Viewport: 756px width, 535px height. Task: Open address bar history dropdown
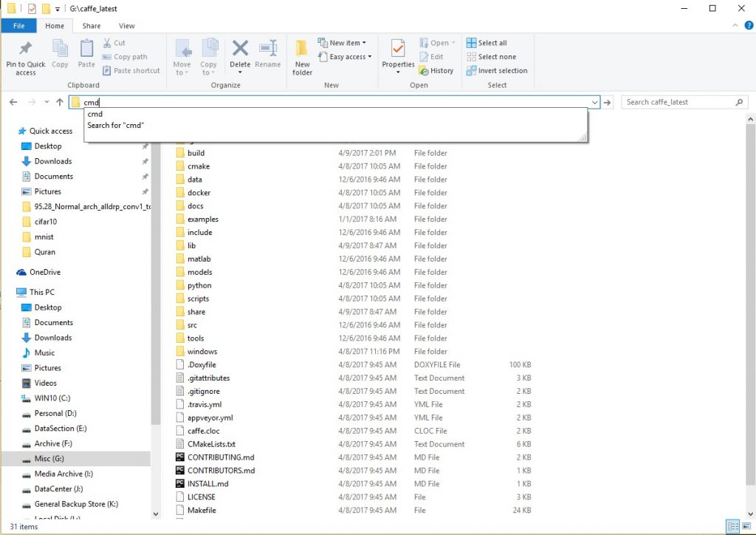(594, 103)
